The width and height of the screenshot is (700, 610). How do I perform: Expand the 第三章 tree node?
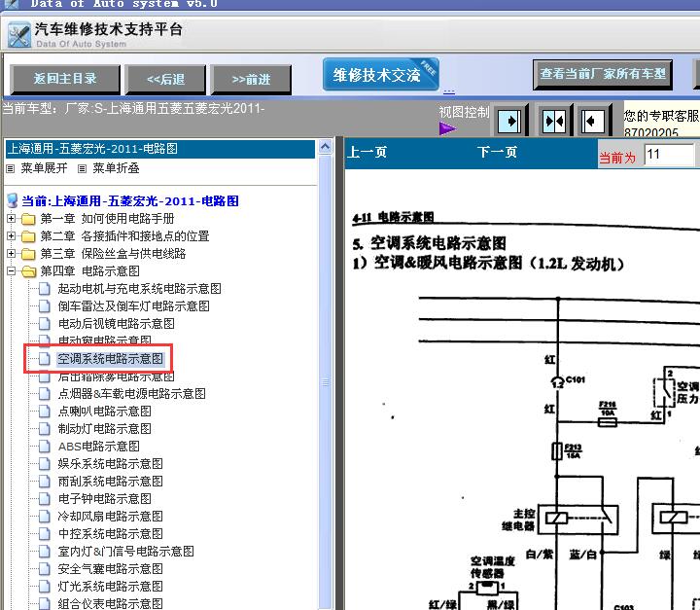click(x=11, y=253)
